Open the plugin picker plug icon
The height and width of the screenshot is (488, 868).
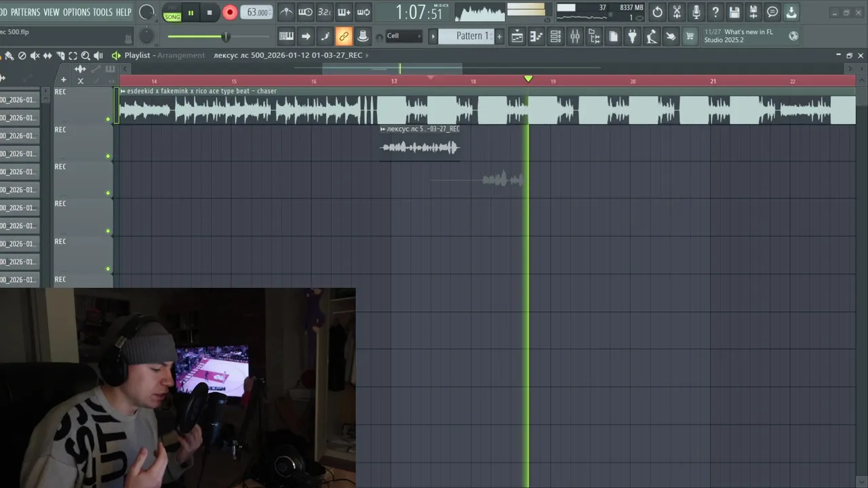tap(632, 36)
